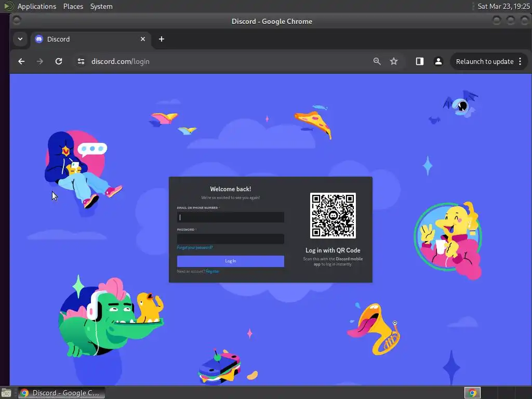Click the Password input field
Viewport: 532px width, 399px height.
(x=230, y=239)
